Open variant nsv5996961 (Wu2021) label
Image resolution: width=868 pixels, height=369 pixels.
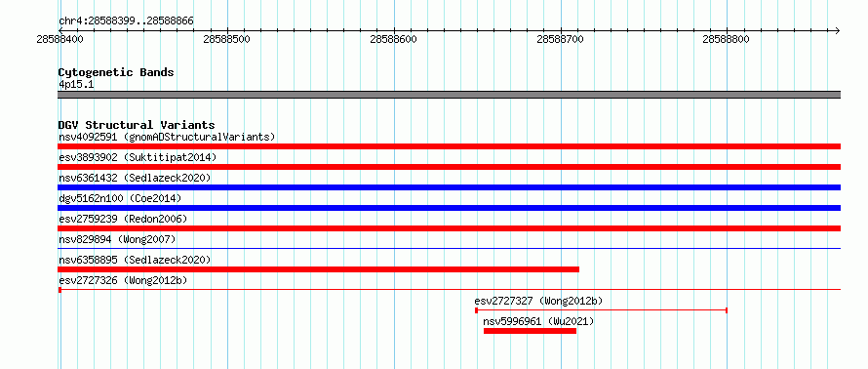pos(538,321)
